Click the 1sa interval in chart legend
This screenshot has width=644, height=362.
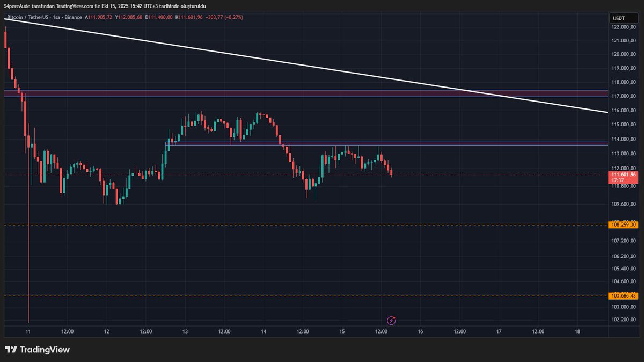point(57,17)
